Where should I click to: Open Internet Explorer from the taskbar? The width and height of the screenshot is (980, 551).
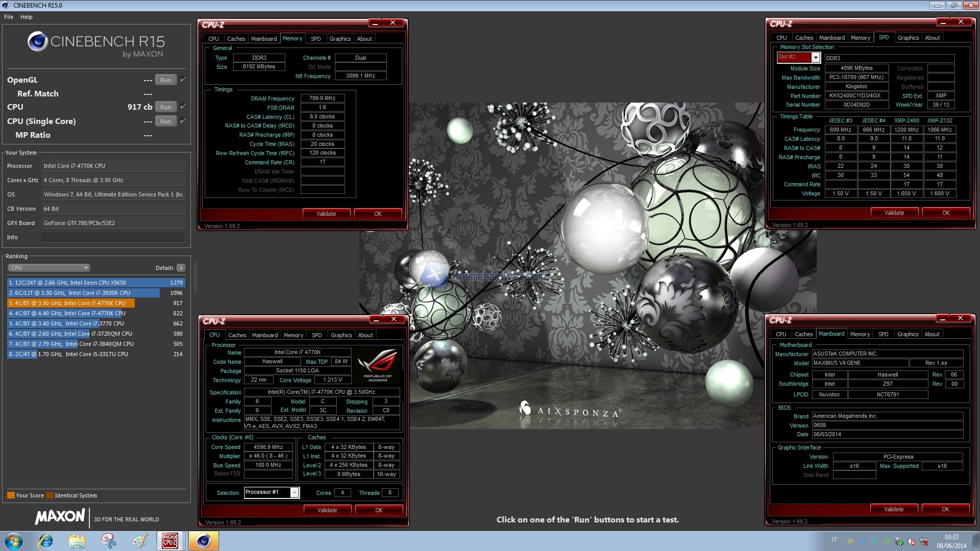[46, 541]
